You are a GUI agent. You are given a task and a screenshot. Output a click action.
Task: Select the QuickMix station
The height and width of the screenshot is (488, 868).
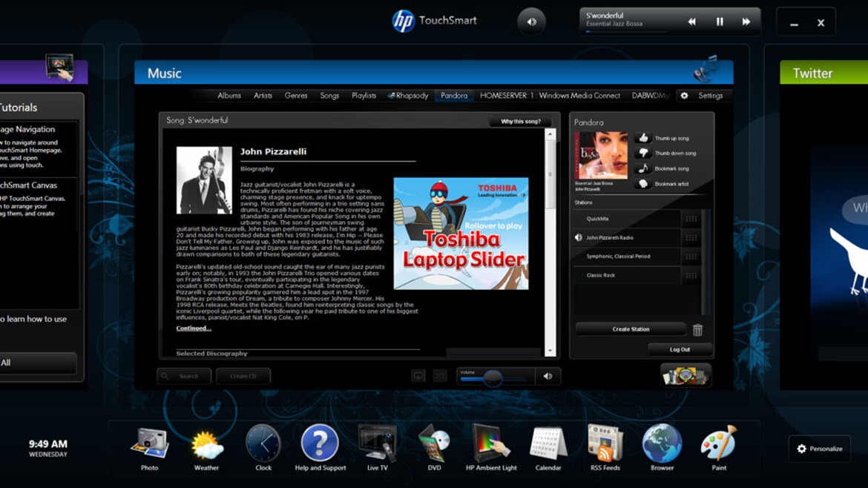627,219
